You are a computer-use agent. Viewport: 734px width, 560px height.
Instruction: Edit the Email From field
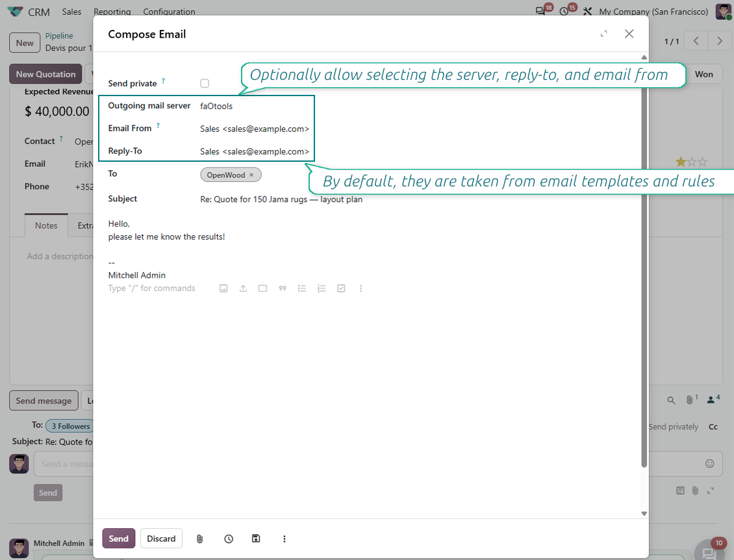(255, 129)
